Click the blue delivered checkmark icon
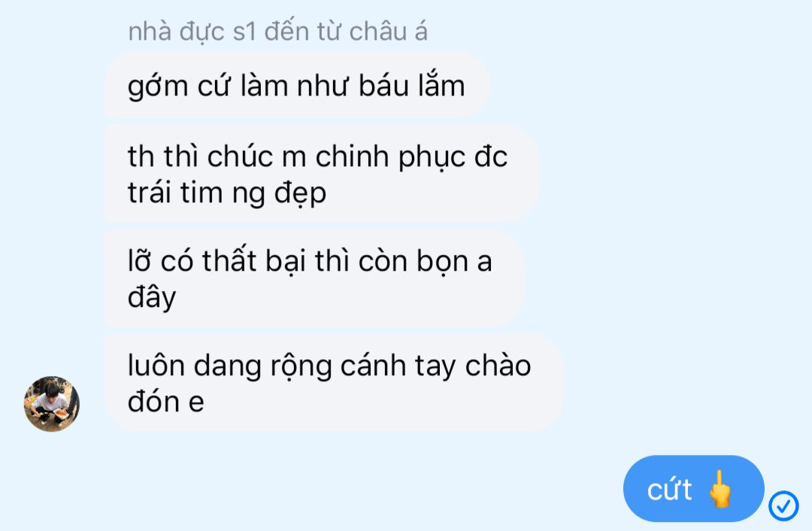Viewport: 812px width, 531px height. click(783, 505)
